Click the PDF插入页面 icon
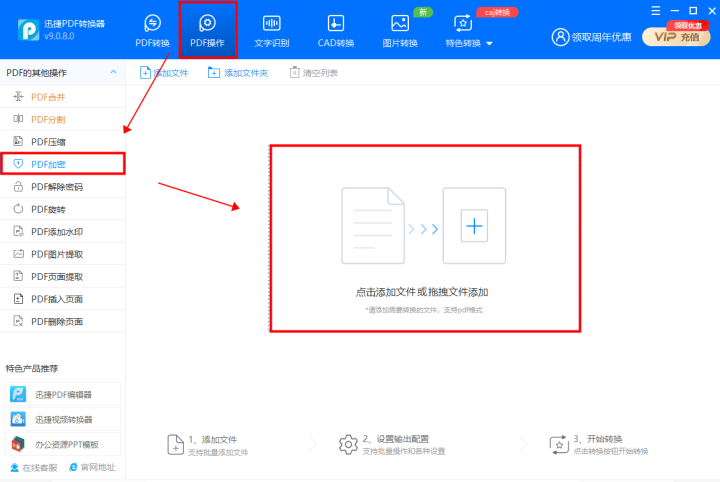Screen dimensions: 720x482 18,299
